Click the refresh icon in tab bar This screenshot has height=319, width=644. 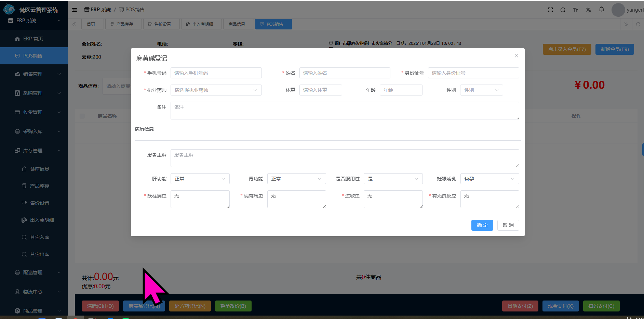pyautogui.click(x=638, y=24)
